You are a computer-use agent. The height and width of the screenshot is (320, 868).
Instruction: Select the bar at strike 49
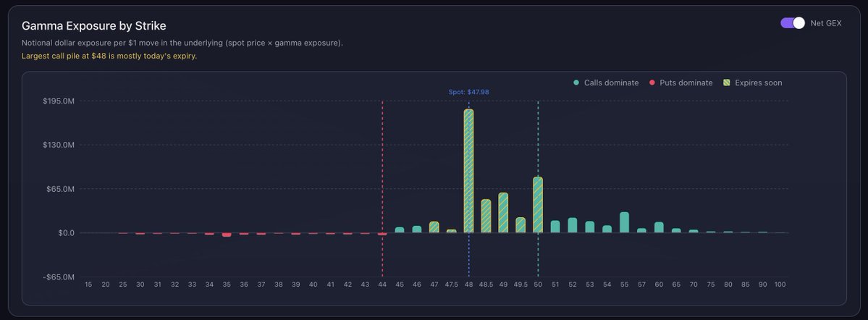[503, 213]
